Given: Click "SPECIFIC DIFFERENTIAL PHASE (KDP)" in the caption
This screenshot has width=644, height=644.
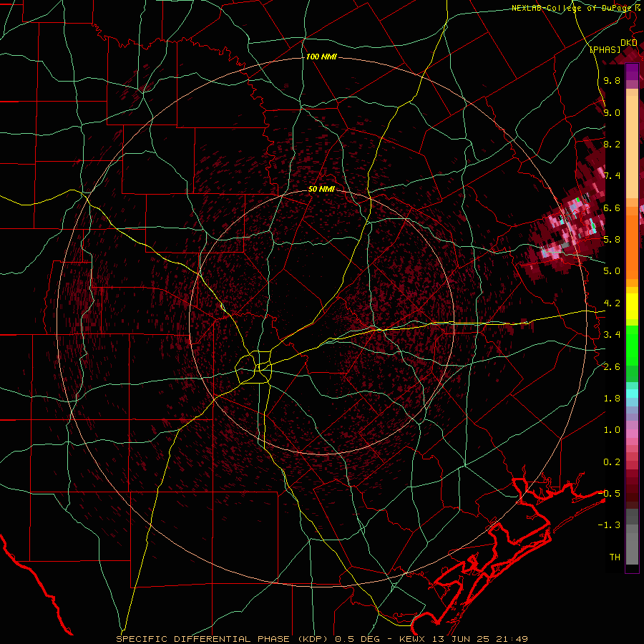Looking at the screenshot, I should [224, 639].
